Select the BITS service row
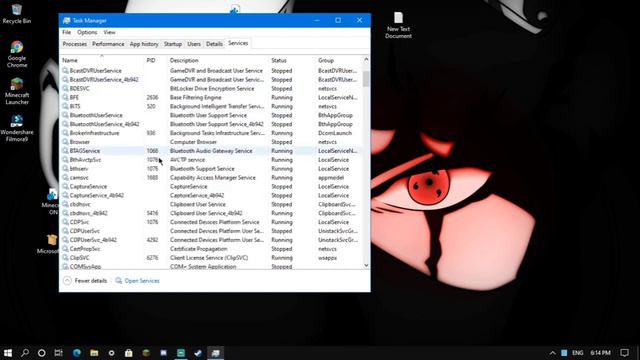This screenshot has height=360, width=640. pyautogui.click(x=211, y=107)
